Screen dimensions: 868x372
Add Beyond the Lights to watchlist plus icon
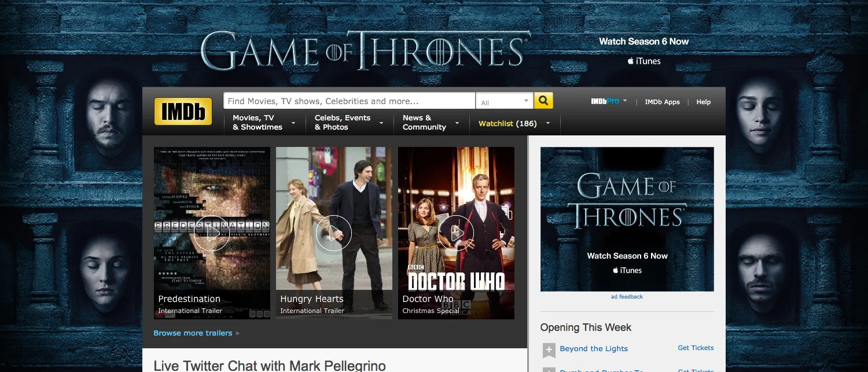click(549, 349)
